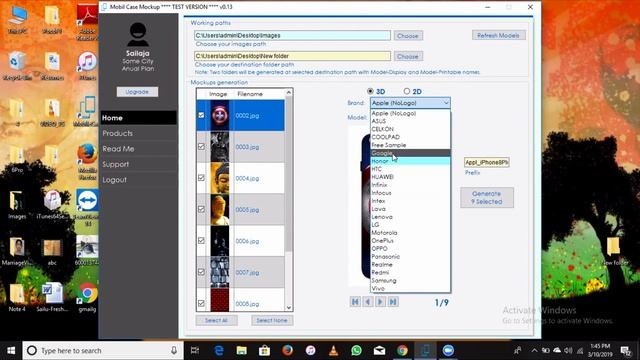Open the notification center icon
This screenshot has width=640, height=360.
click(626, 350)
